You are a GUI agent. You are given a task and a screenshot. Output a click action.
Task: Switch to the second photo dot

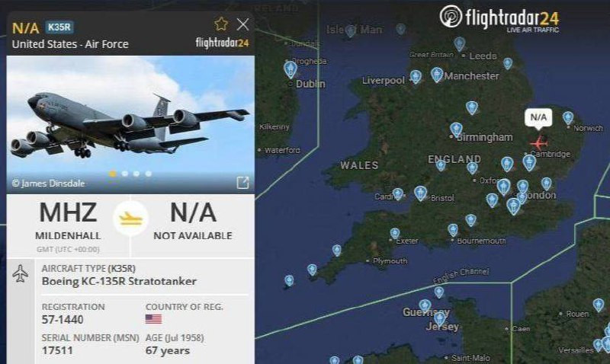click(x=125, y=174)
